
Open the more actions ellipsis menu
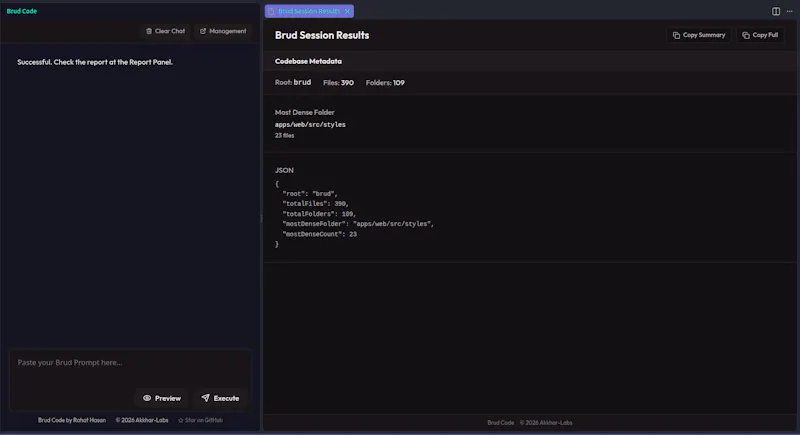click(790, 11)
